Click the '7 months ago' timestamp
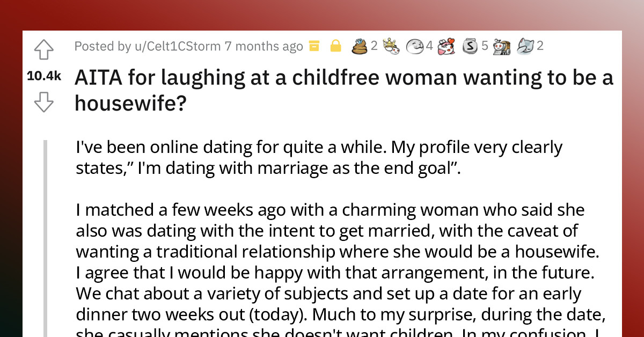The width and height of the screenshot is (644, 337). point(263,46)
